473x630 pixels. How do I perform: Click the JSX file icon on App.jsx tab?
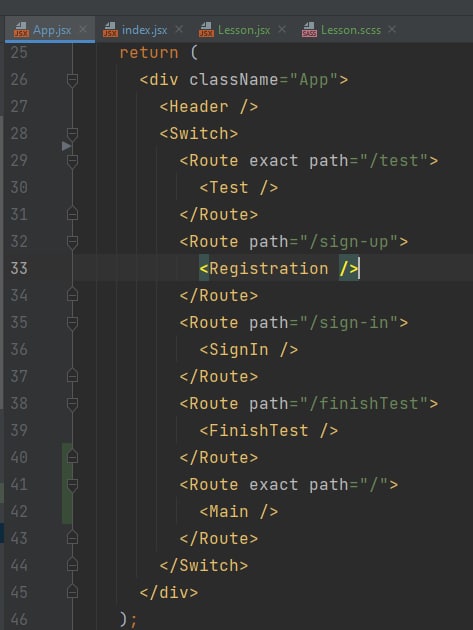21,30
